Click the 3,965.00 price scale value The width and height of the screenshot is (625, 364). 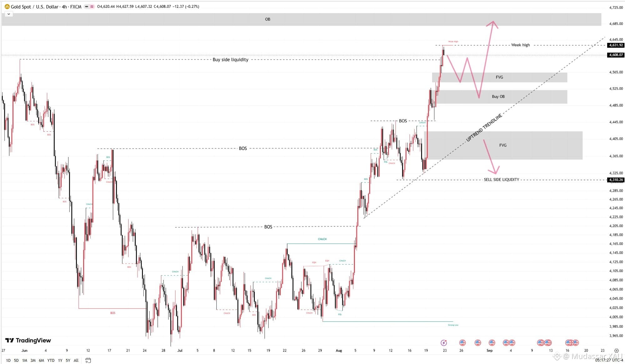(x=616, y=336)
